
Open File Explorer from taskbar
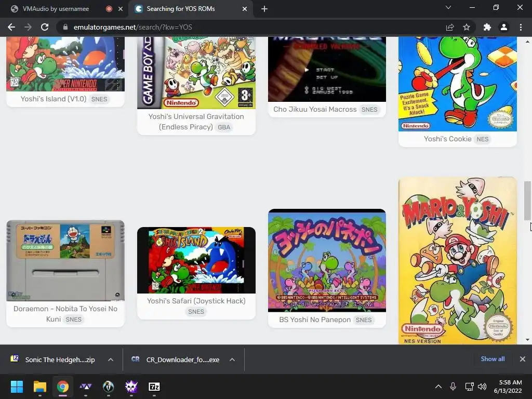pyautogui.click(x=39, y=387)
